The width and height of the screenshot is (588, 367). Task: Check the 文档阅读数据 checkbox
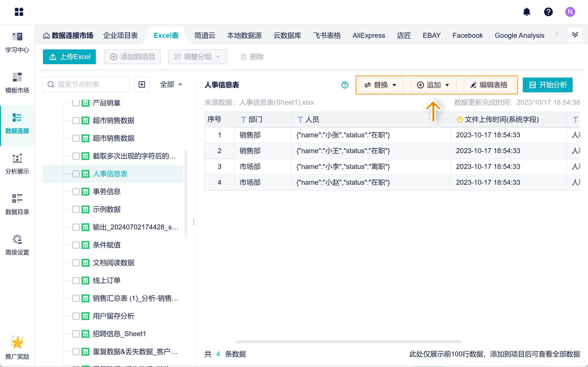click(76, 263)
